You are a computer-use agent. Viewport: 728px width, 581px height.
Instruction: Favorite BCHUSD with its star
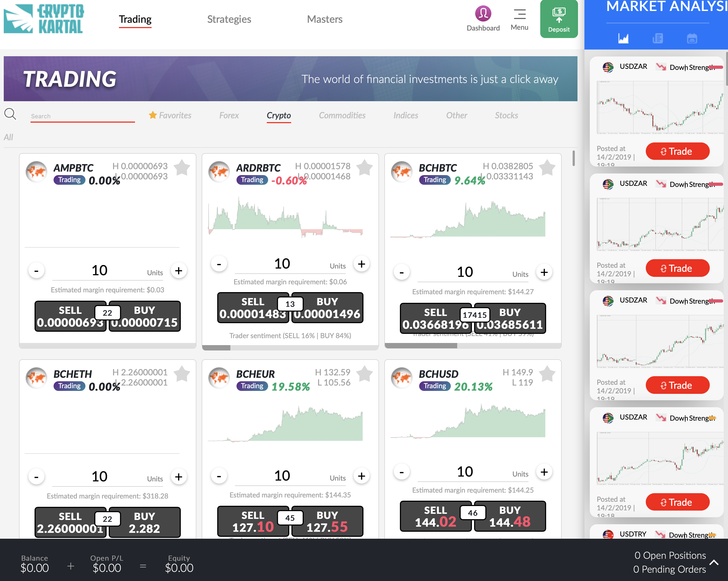point(547,374)
